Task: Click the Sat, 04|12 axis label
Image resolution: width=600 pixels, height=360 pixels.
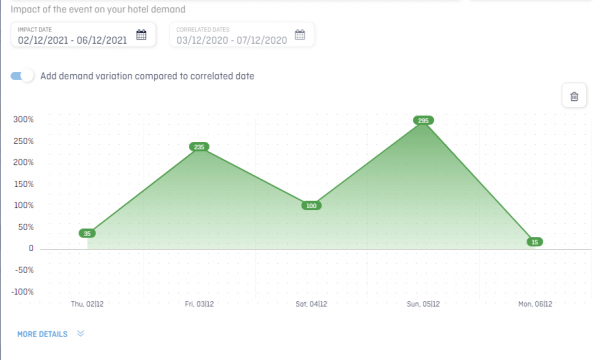Action: (311, 304)
